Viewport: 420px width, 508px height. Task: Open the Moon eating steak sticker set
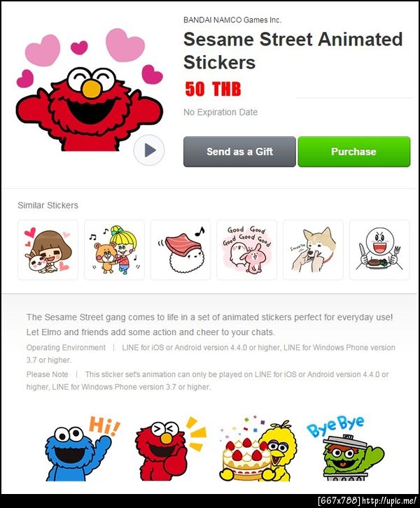coord(379,250)
